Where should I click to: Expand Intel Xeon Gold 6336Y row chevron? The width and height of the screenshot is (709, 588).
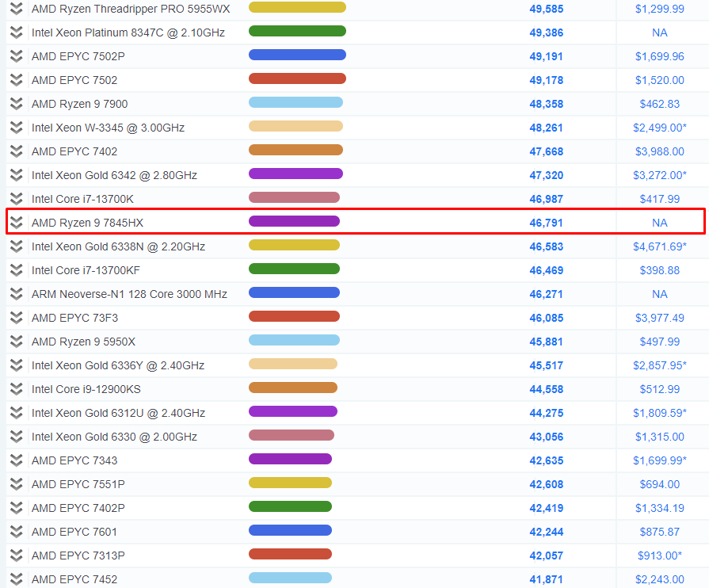click(17, 365)
